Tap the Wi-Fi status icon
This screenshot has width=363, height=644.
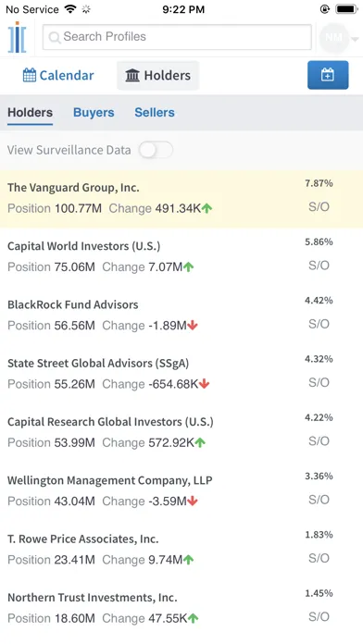pyautogui.click(x=70, y=9)
